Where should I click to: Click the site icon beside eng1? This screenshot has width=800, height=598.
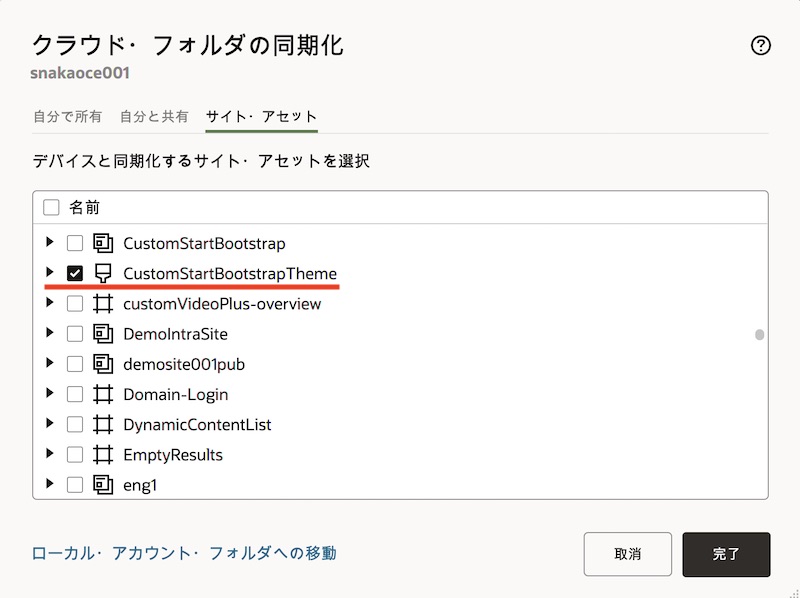tap(102, 485)
